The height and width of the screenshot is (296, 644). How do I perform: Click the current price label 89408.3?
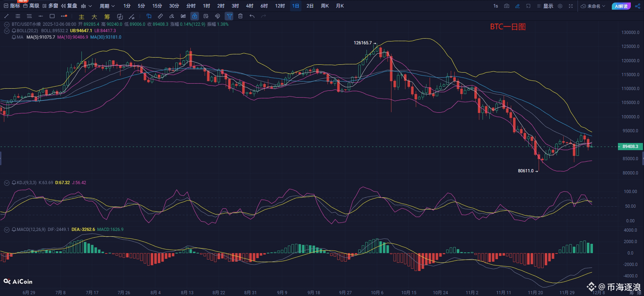[x=630, y=147]
